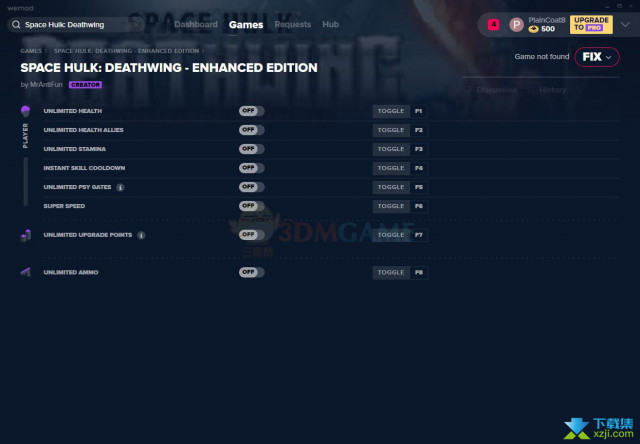
Task: Click TOGGLE button for Unlimited Upgrade Points
Action: click(x=391, y=235)
